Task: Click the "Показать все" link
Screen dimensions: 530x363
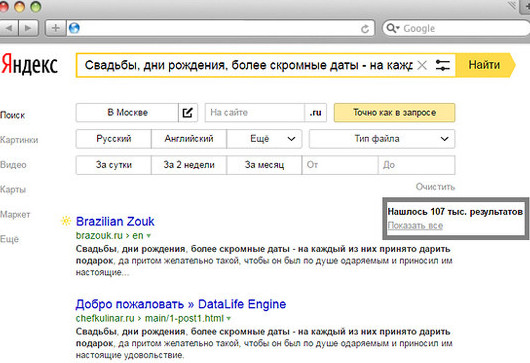Action: pyautogui.click(x=415, y=225)
